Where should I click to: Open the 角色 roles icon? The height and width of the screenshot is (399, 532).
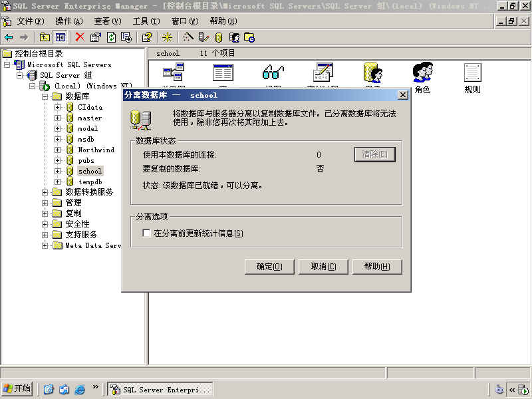pos(422,78)
